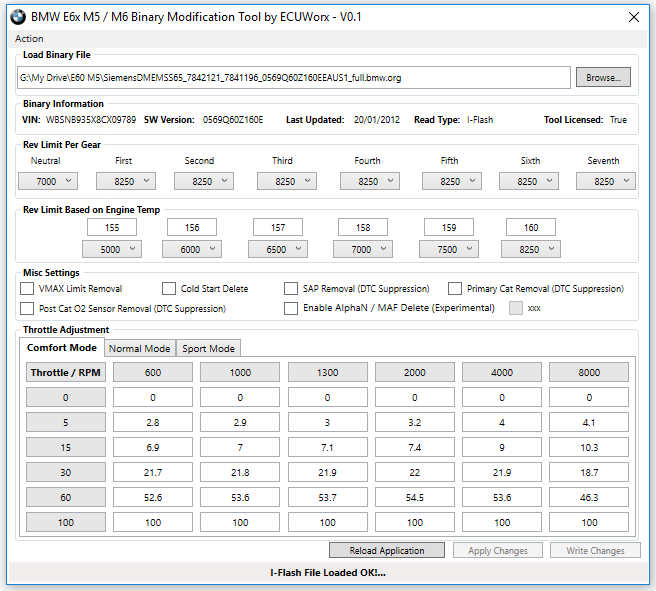
Task: Enable VMAX Limit Removal checkbox
Action: click(27, 289)
